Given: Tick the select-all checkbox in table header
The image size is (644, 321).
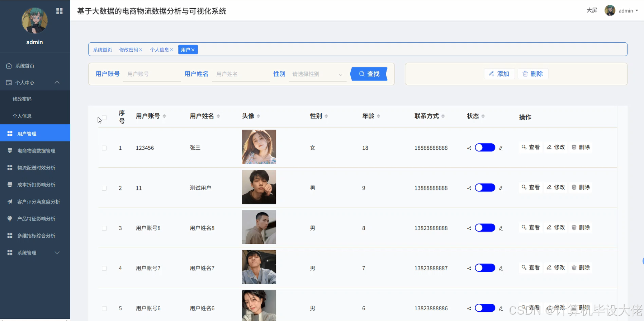Looking at the screenshot, I should (104, 117).
